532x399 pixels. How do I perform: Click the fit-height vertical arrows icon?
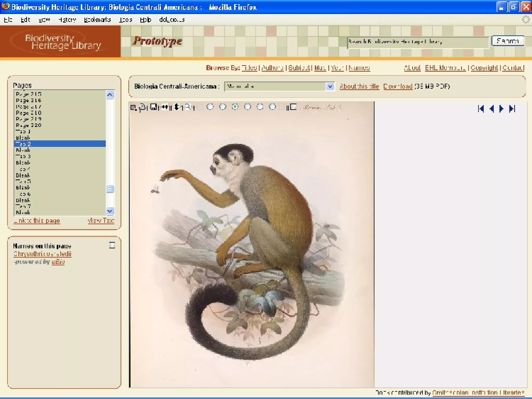coord(177,107)
